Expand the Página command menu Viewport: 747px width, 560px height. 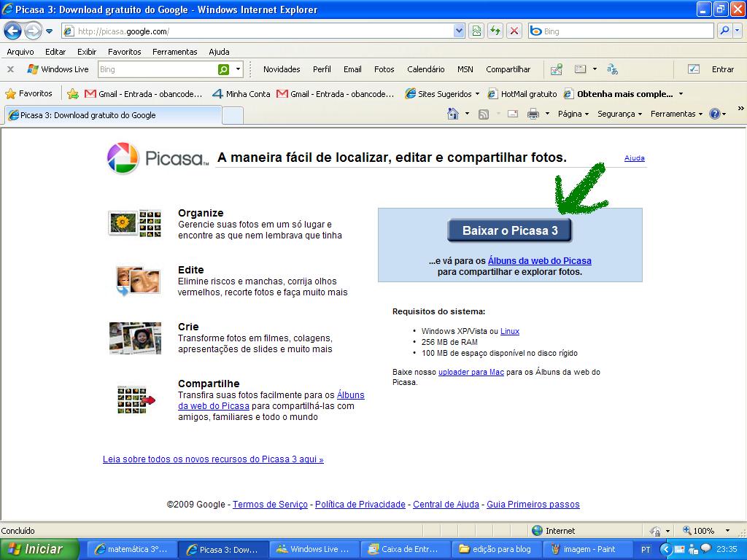tap(573, 114)
